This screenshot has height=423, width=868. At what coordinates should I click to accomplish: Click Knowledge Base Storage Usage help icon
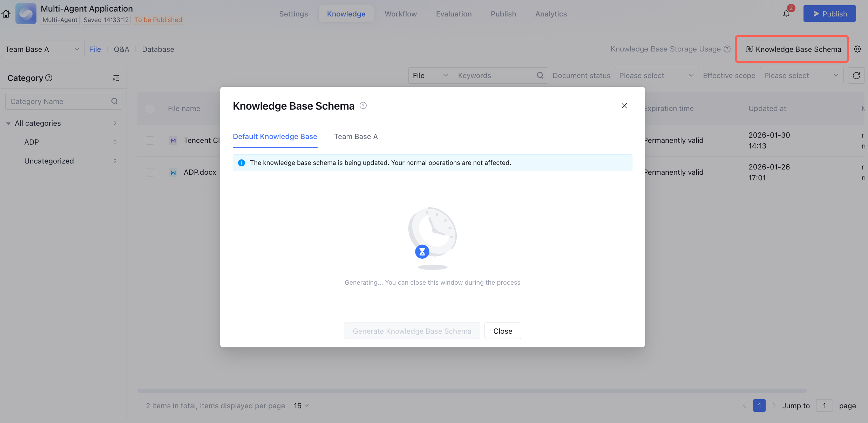tap(727, 49)
